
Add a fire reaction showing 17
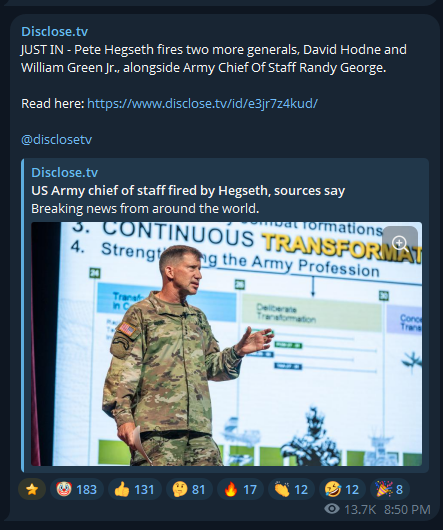pyautogui.click(x=240, y=489)
